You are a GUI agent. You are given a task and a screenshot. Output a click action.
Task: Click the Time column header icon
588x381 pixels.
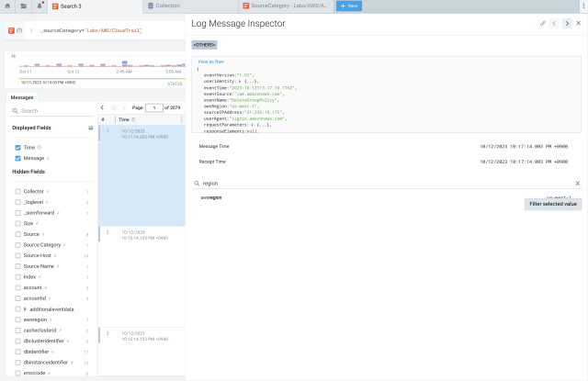click(133, 119)
